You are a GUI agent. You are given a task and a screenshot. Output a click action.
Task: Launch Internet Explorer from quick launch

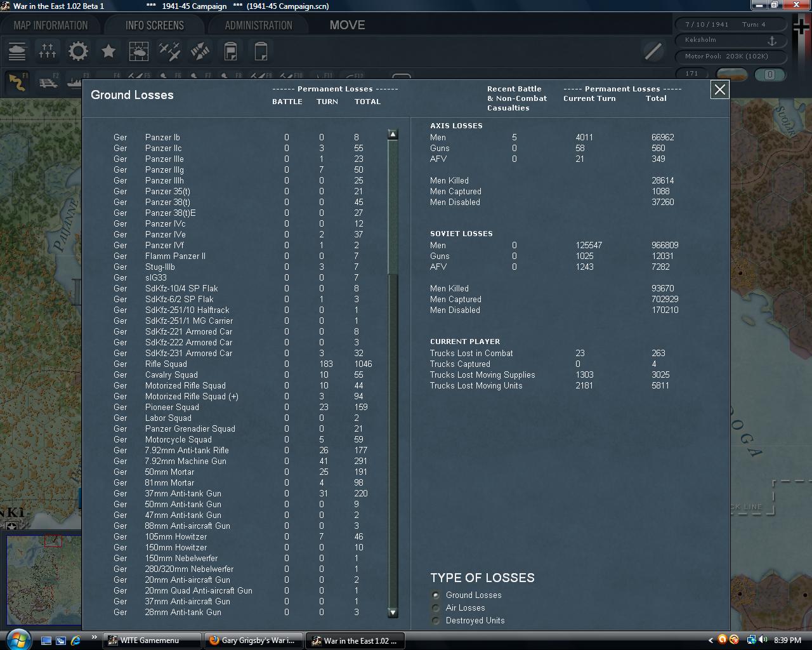coord(76,640)
